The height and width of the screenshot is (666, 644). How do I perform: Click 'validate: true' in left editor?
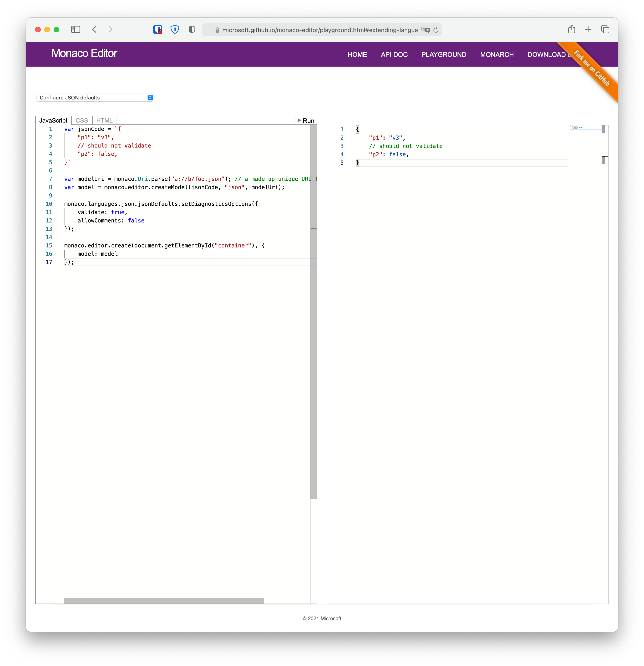pyautogui.click(x=101, y=212)
